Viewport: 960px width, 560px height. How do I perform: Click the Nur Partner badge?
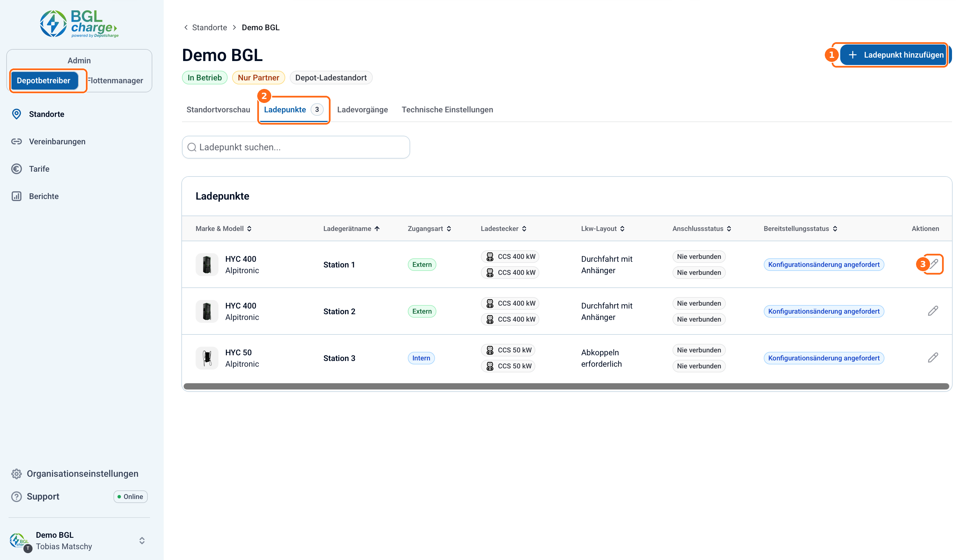coord(258,78)
